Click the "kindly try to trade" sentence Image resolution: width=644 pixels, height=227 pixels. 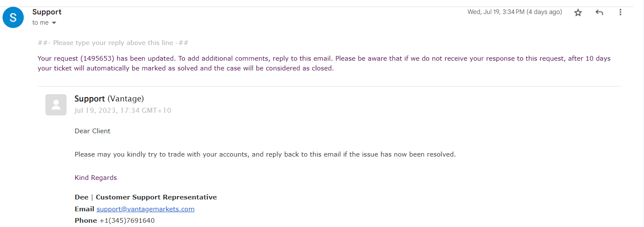click(x=265, y=154)
